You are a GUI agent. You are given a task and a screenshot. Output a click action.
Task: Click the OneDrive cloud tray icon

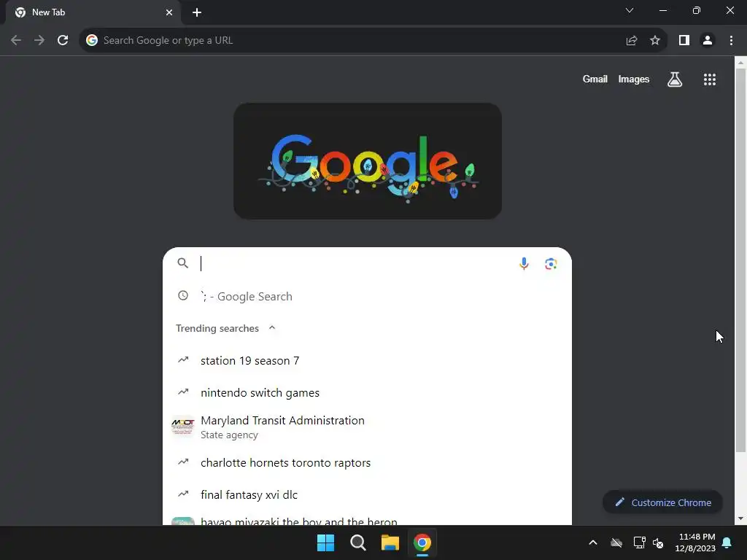tap(616, 542)
